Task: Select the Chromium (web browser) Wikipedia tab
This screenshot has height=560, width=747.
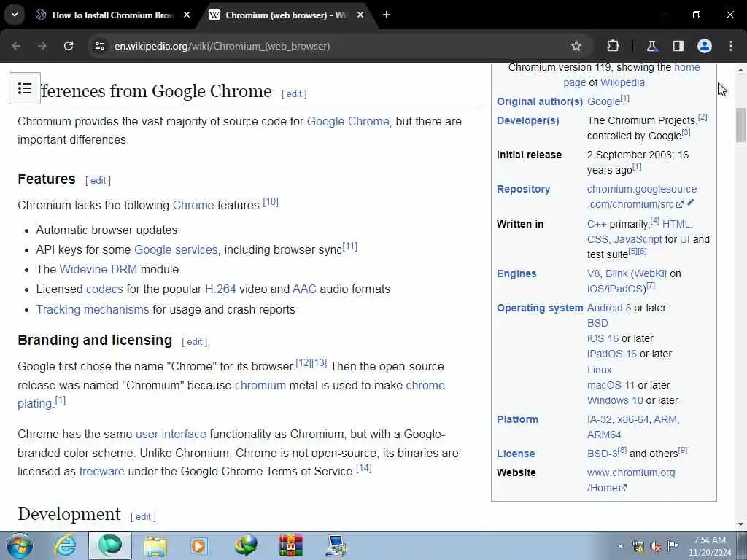Action: tap(286, 15)
